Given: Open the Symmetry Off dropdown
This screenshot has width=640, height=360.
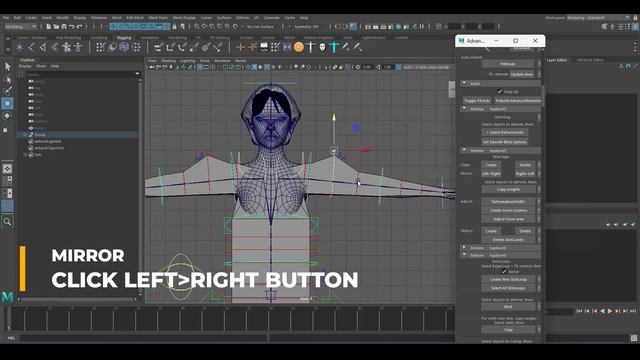Looking at the screenshot, I should [306, 27].
